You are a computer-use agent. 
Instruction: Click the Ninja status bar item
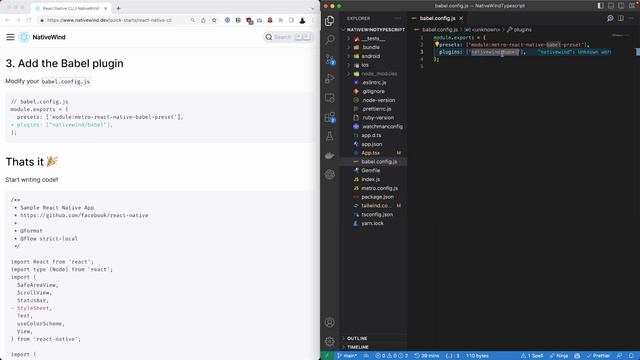pos(559,356)
